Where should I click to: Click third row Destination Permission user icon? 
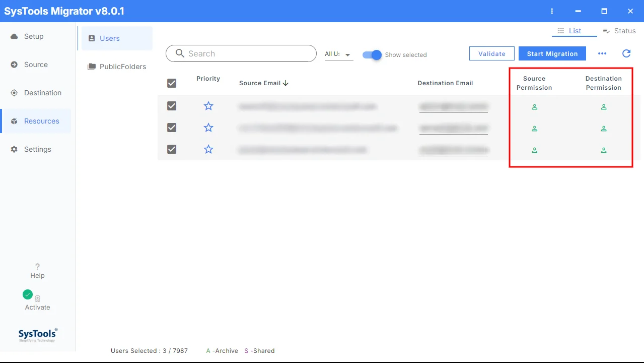point(603,150)
